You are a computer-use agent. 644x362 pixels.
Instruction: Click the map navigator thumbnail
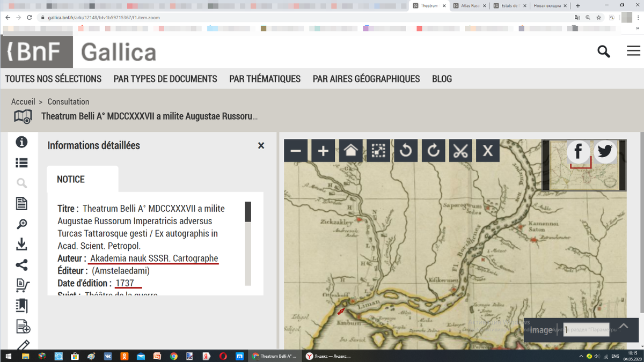(x=584, y=165)
